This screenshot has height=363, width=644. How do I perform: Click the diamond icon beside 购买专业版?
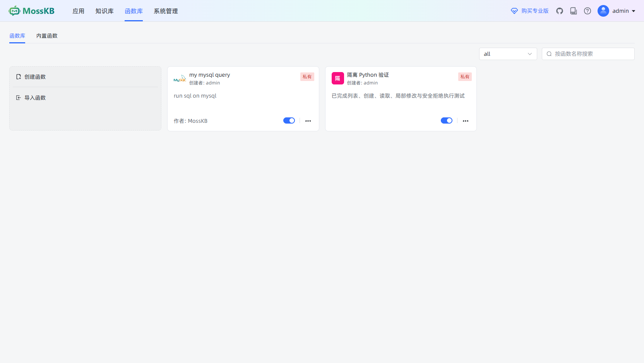pos(514,11)
